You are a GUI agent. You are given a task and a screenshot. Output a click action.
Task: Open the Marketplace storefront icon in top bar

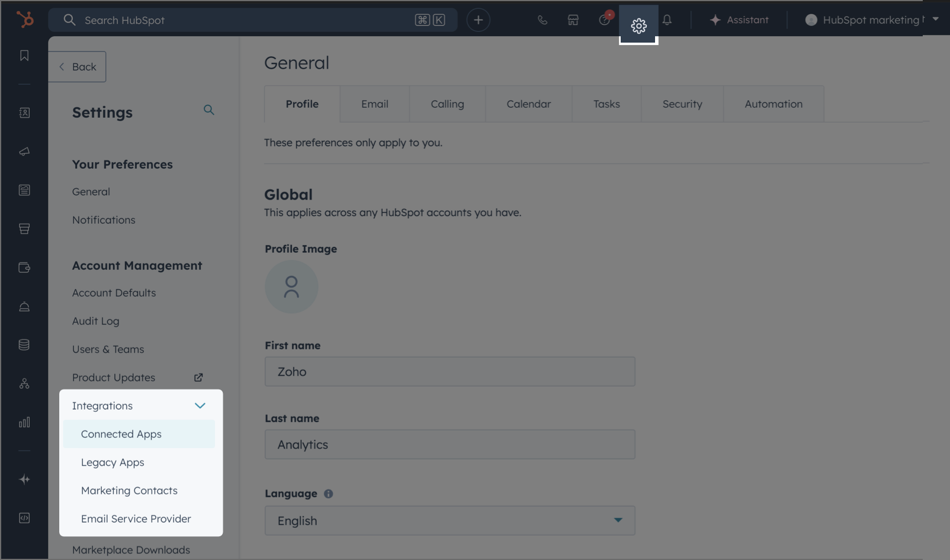pyautogui.click(x=573, y=20)
